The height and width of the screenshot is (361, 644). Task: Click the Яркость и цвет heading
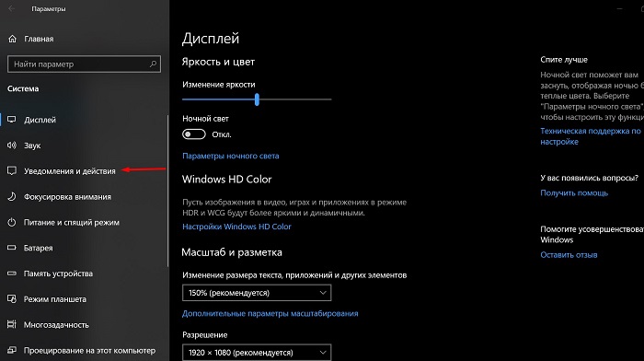click(x=218, y=62)
